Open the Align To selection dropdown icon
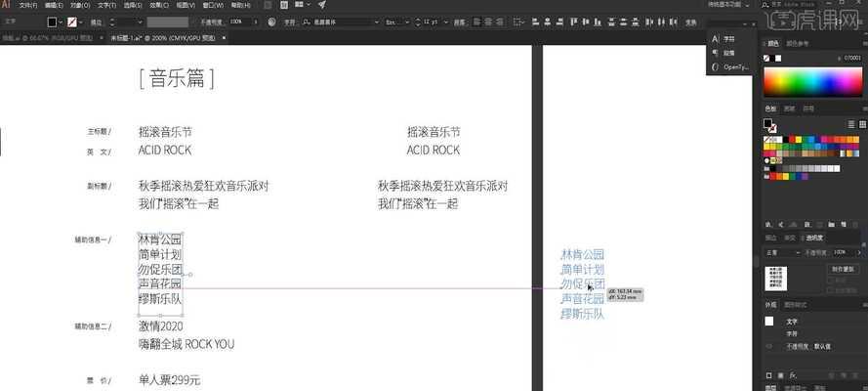The image size is (868, 391). click(518, 22)
